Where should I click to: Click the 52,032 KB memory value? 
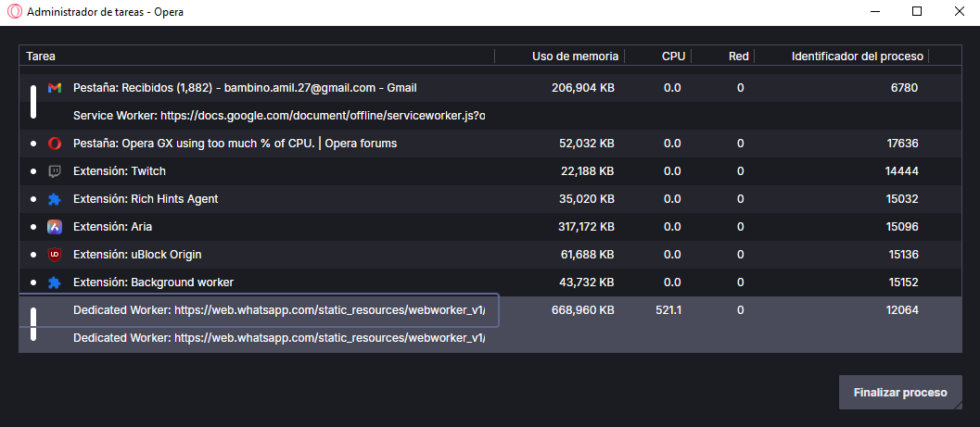coord(586,144)
